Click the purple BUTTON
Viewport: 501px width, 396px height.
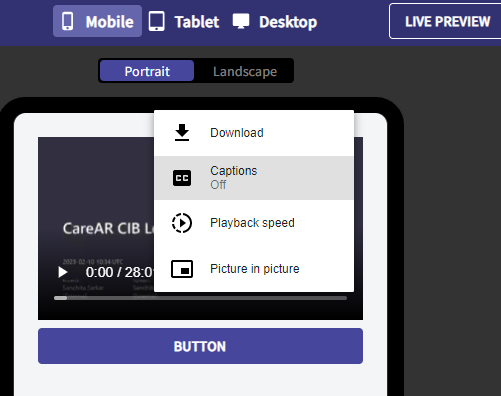click(x=200, y=346)
